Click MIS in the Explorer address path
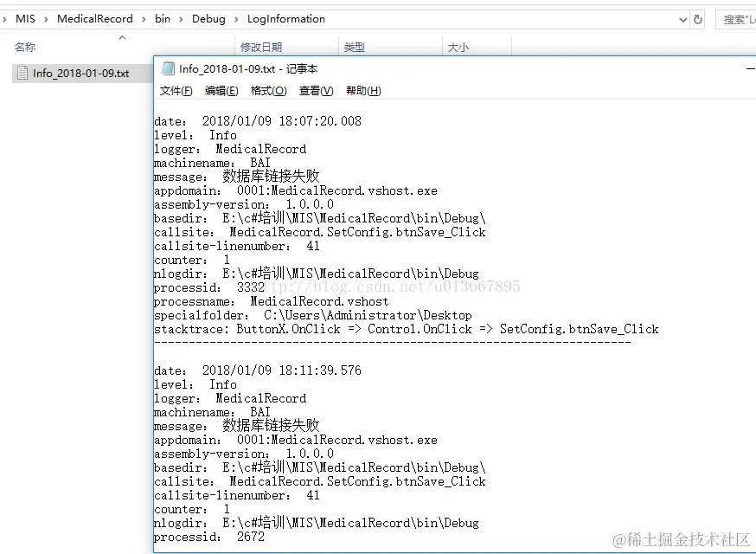 pyautogui.click(x=25, y=19)
